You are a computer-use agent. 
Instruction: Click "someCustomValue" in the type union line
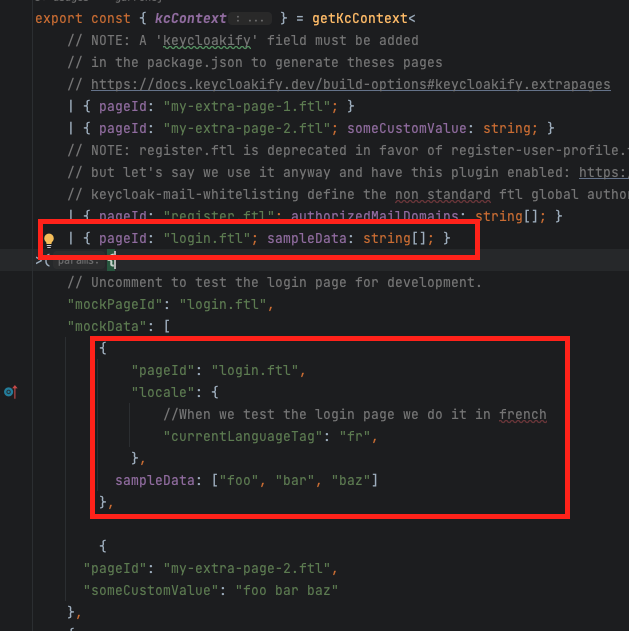[407, 128]
